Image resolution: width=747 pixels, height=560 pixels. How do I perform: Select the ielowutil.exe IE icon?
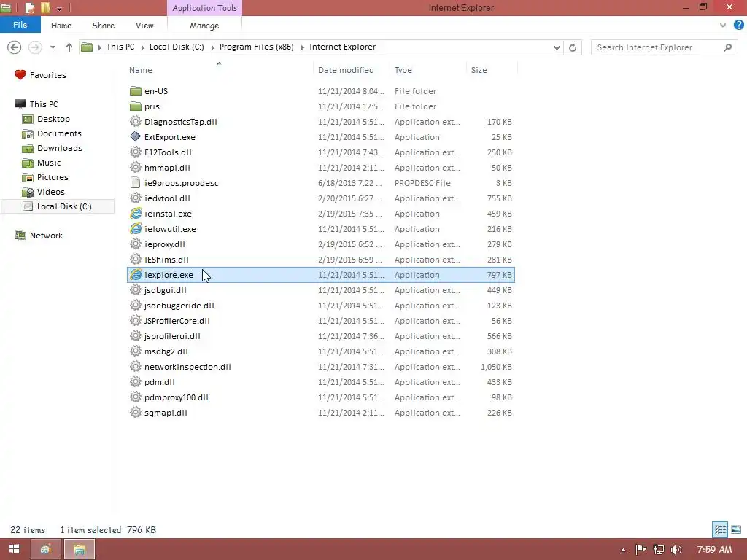click(136, 228)
